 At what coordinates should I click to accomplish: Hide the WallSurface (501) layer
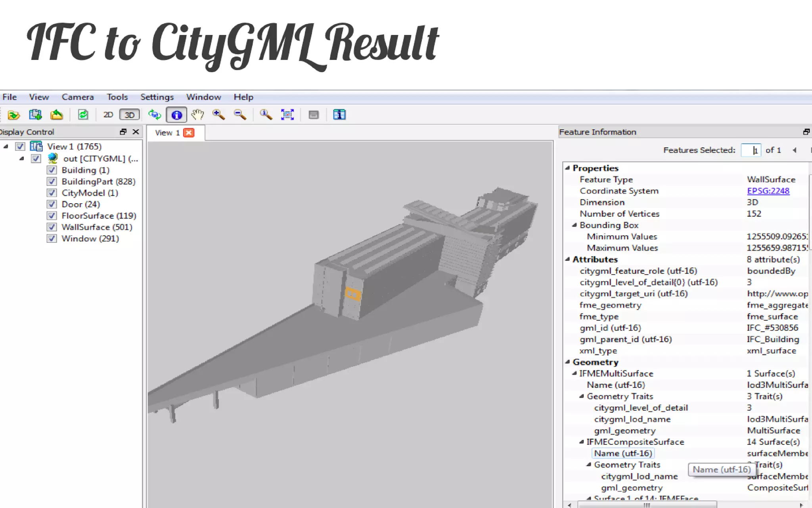click(x=52, y=227)
